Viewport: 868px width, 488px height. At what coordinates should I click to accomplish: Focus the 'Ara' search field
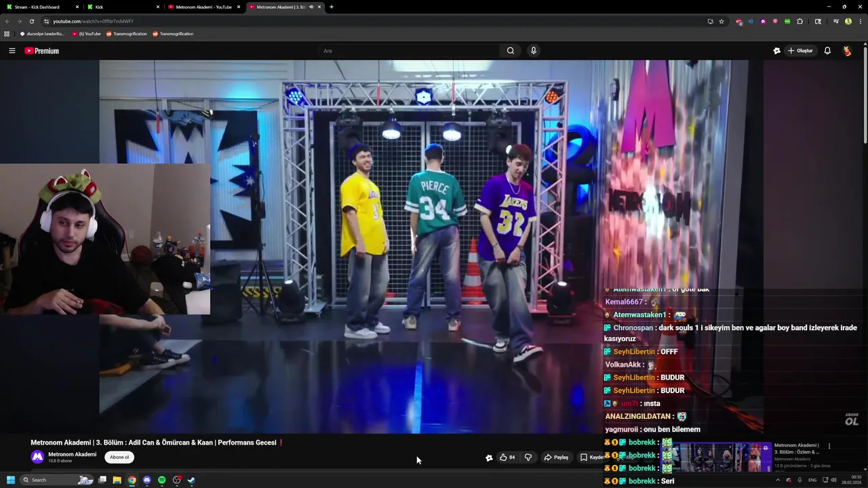click(x=409, y=51)
